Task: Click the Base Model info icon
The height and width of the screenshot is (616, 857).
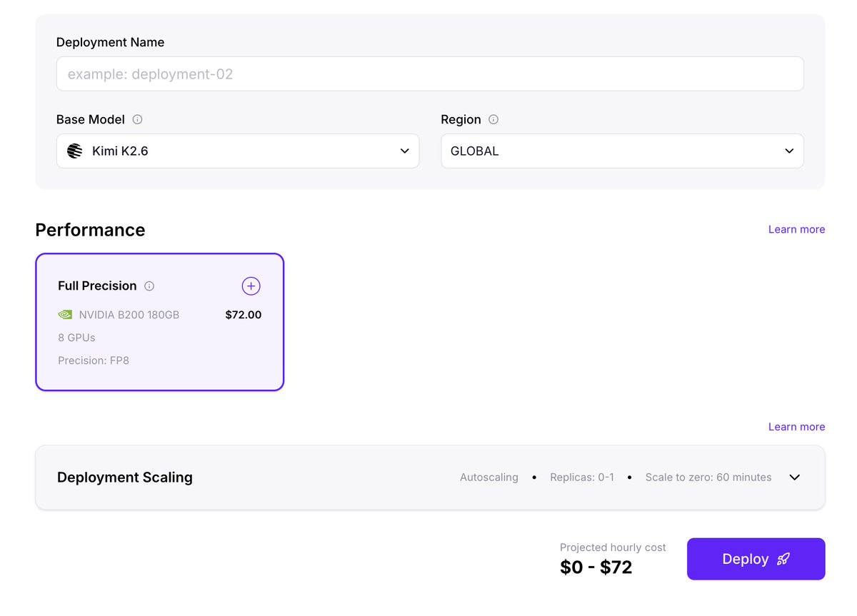Action: [x=138, y=120]
